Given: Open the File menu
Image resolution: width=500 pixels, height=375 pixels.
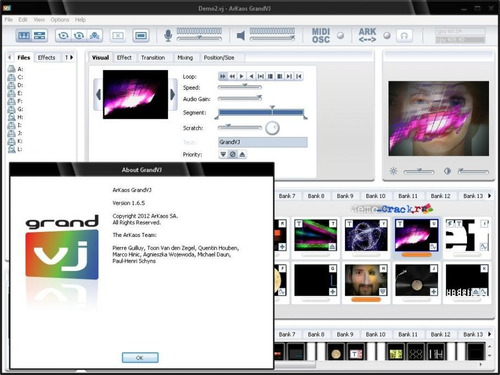Looking at the screenshot, I should (x=9, y=20).
